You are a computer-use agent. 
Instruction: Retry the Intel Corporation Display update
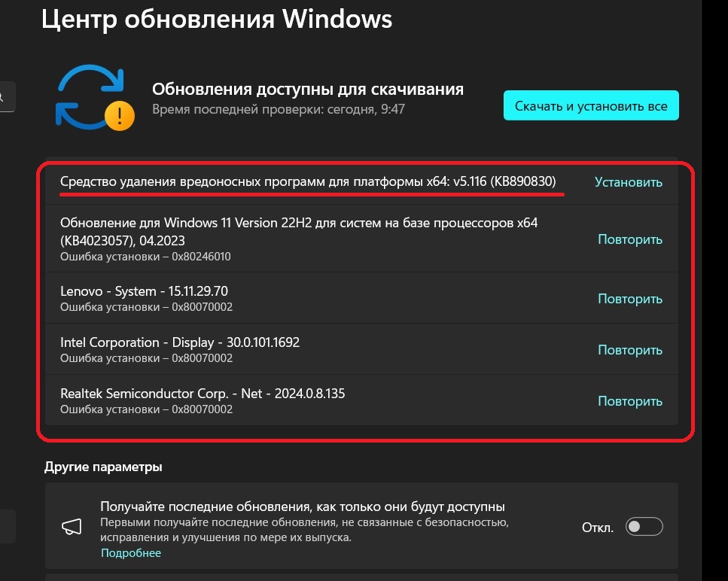click(629, 350)
